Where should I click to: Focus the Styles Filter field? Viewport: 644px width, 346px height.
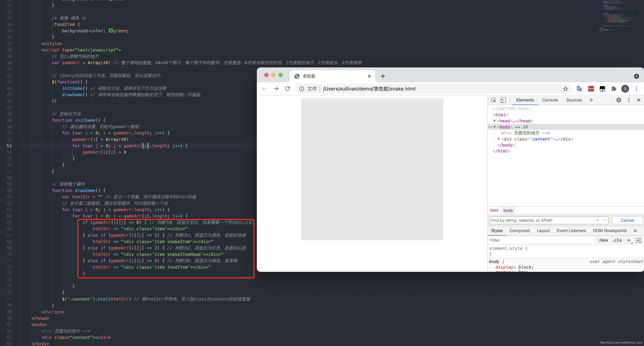[x=541, y=240]
